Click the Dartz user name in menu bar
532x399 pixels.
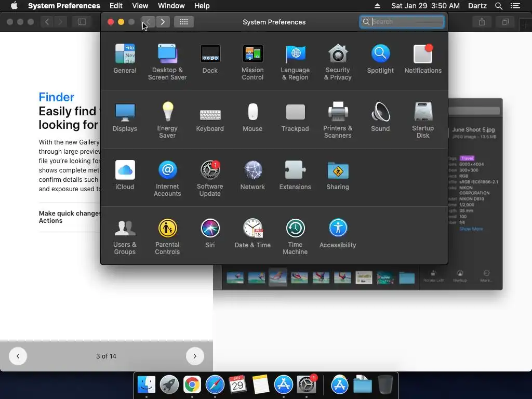pyautogui.click(x=477, y=6)
